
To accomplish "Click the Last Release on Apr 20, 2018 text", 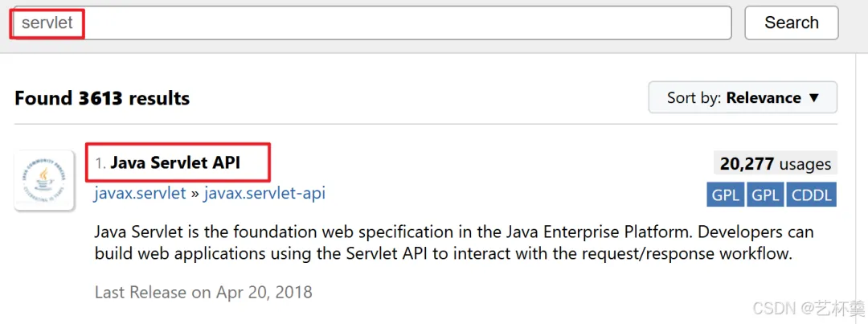I will (x=203, y=292).
